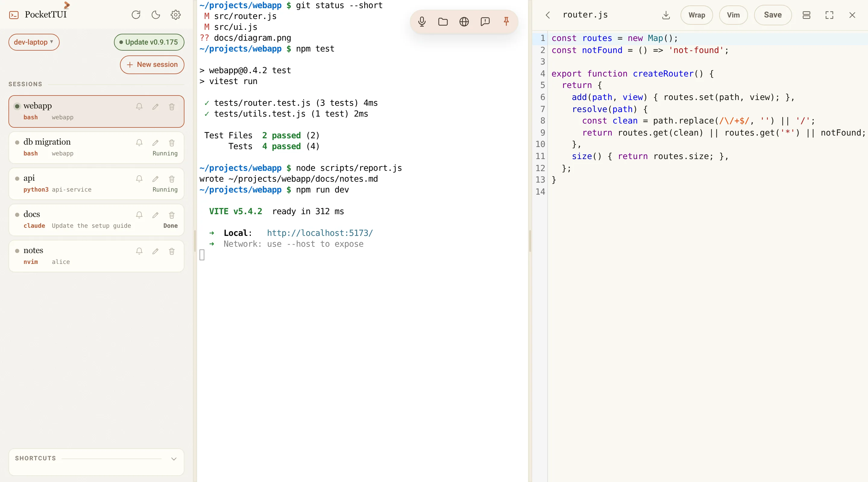
Task: Click the feedback speech bubble icon
Action: tap(485, 22)
